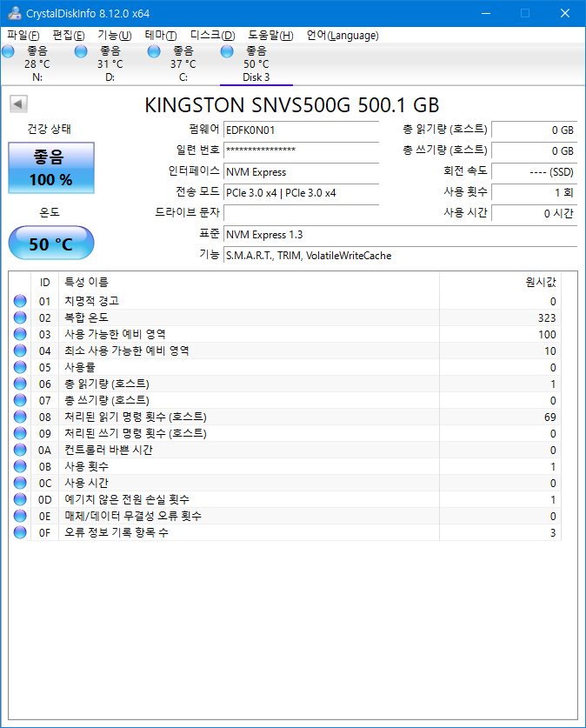
Task: Click status orb of attribute 03 row
Action: [x=20, y=334]
